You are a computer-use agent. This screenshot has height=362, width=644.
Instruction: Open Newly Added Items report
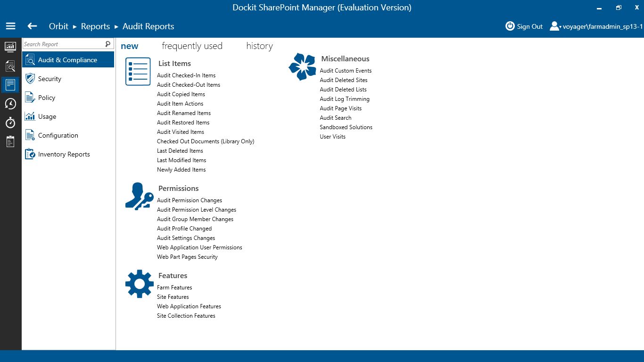(x=182, y=170)
